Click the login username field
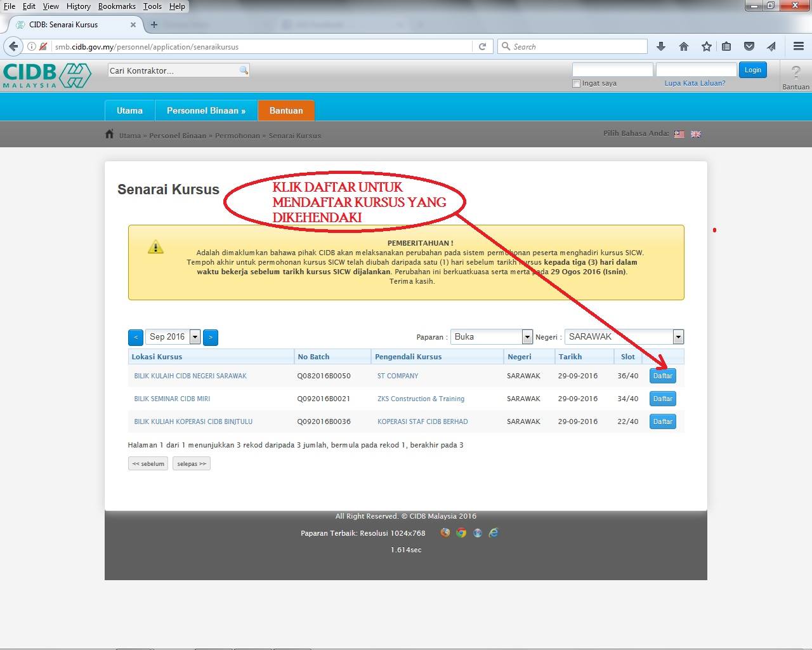The width and height of the screenshot is (812, 650). point(613,70)
